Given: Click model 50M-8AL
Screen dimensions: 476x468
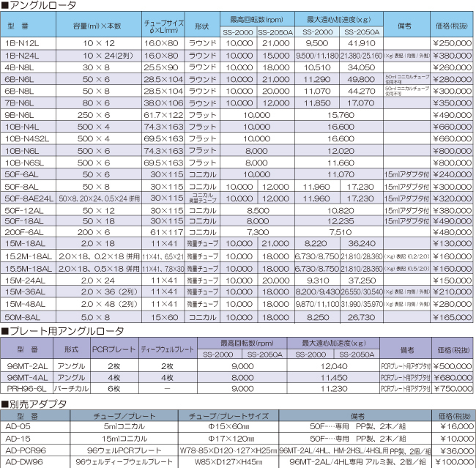Looking at the screenshot, I should click(x=23, y=317).
